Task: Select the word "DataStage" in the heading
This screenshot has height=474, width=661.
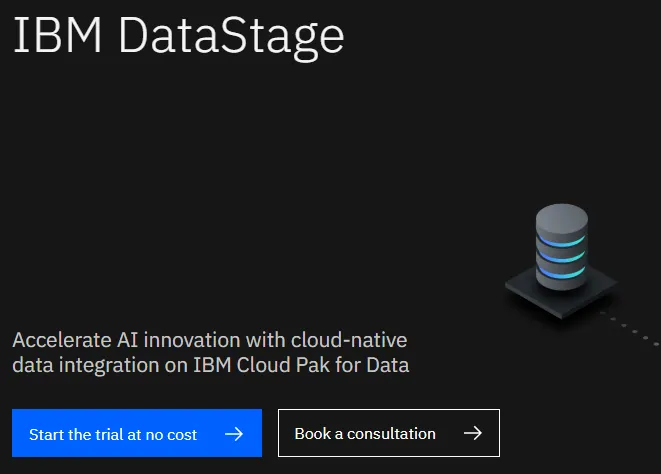Action: (231, 38)
